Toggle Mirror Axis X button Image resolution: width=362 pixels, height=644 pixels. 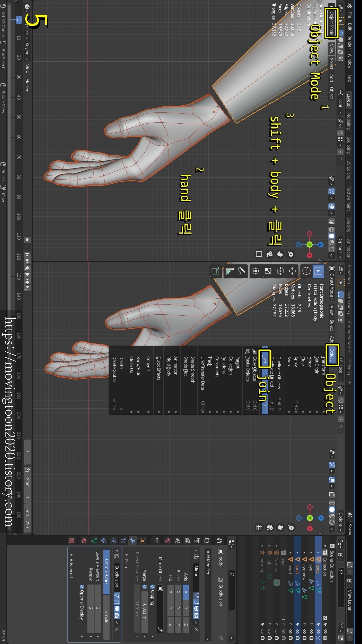tap(186, 592)
